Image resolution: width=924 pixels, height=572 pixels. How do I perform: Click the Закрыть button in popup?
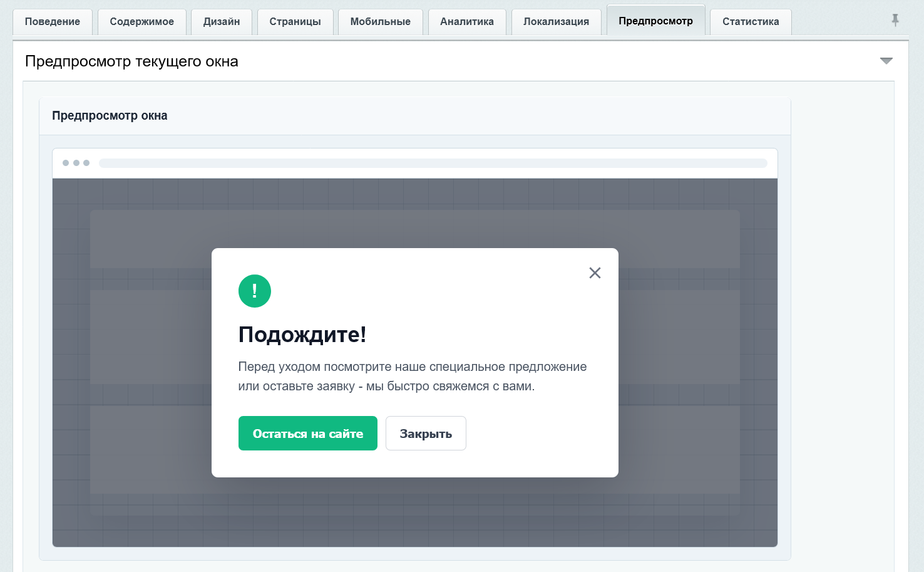426,434
